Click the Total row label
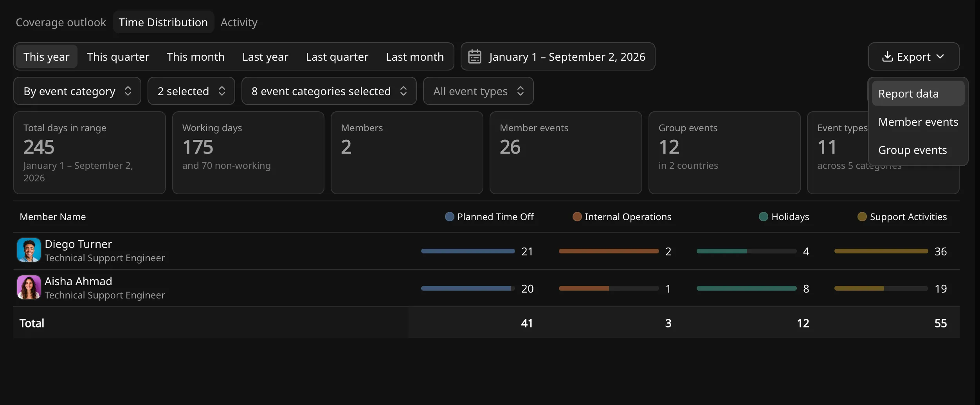980x405 pixels. tap(32, 323)
